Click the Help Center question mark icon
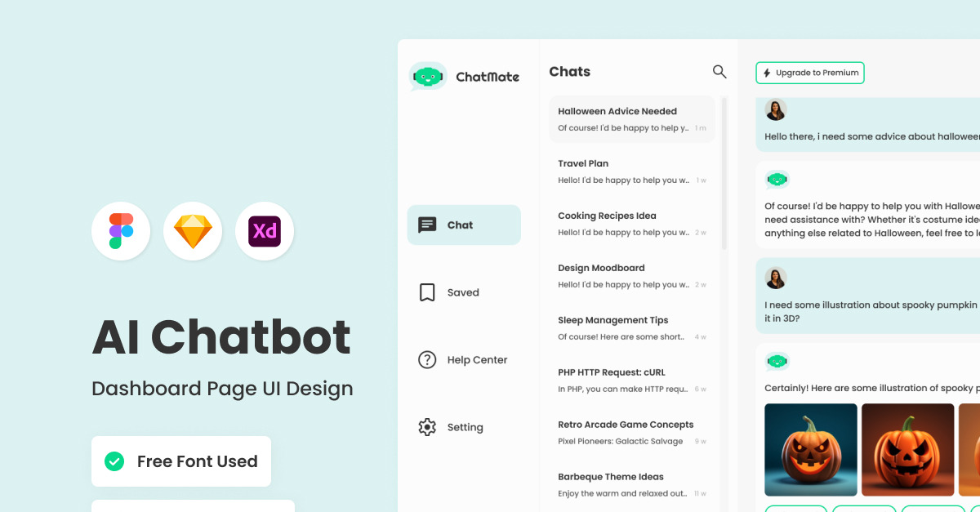 427,359
